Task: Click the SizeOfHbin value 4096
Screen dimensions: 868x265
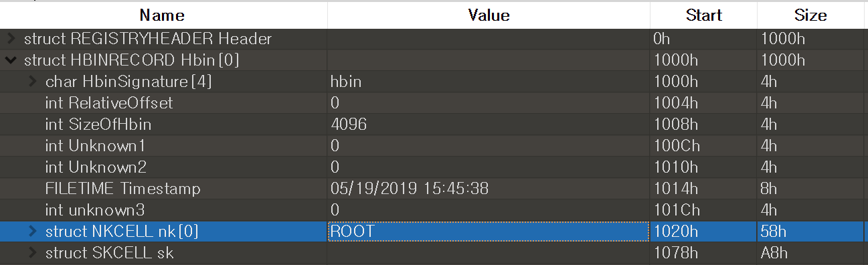Action: (x=348, y=124)
